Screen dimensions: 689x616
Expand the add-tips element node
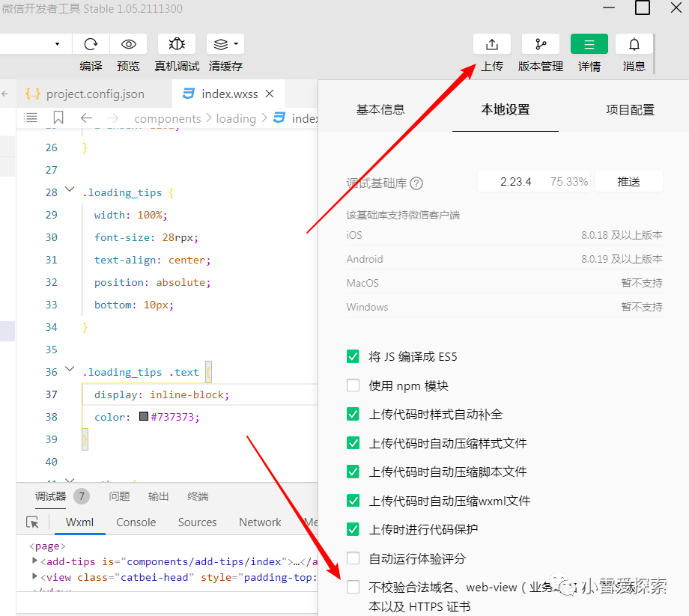[x=35, y=561]
